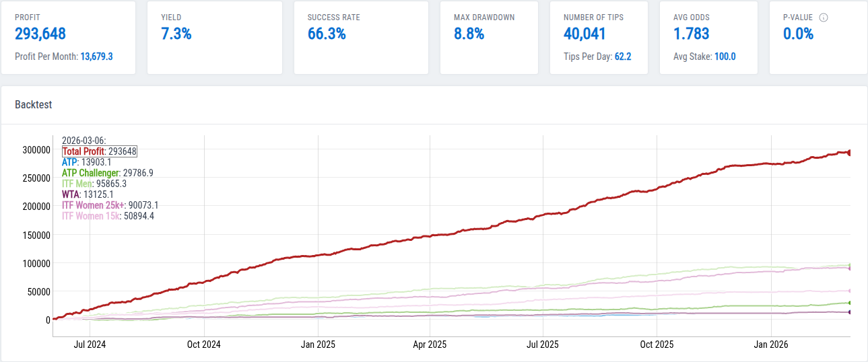Select the 66.3% success rate value

click(327, 34)
